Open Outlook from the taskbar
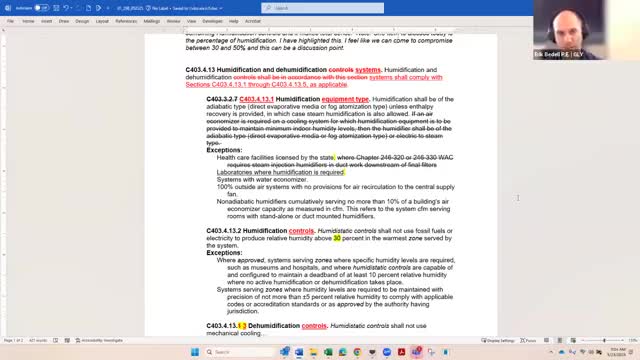This screenshot has height=360, width=640. (x=284, y=352)
